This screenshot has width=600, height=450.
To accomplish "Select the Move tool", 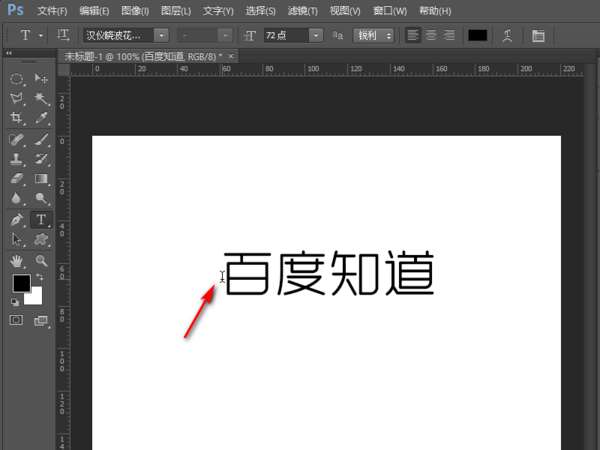I will [41, 79].
